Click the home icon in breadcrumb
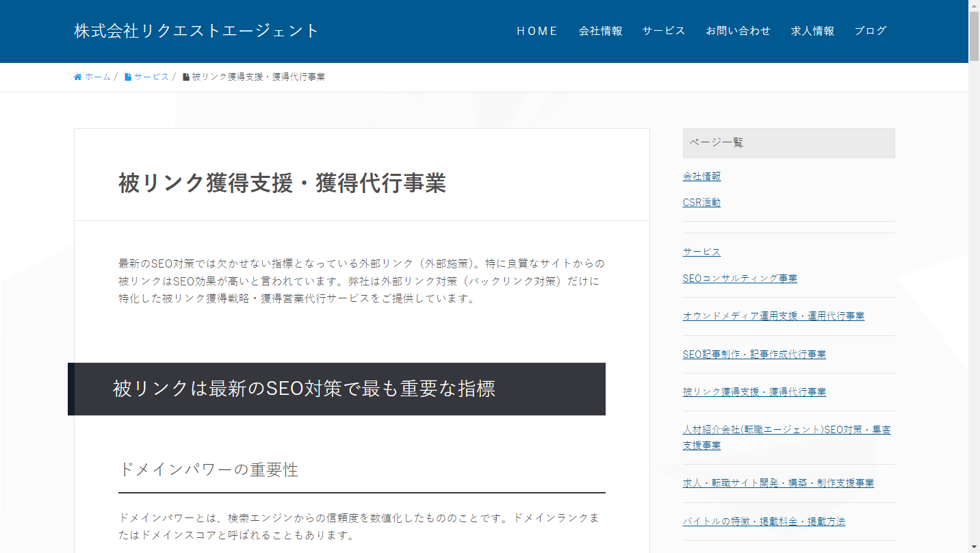This screenshot has width=980, height=553. tap(77, 77)
